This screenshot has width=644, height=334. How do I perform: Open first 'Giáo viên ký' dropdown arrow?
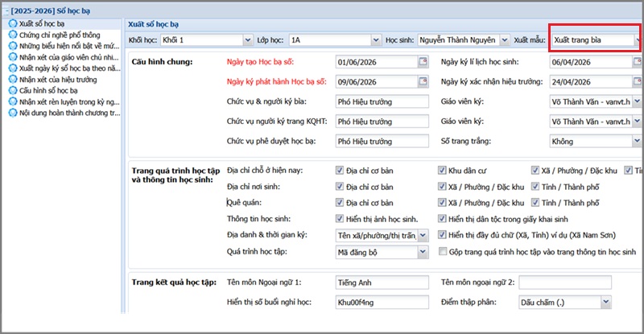tap(637, 101)
